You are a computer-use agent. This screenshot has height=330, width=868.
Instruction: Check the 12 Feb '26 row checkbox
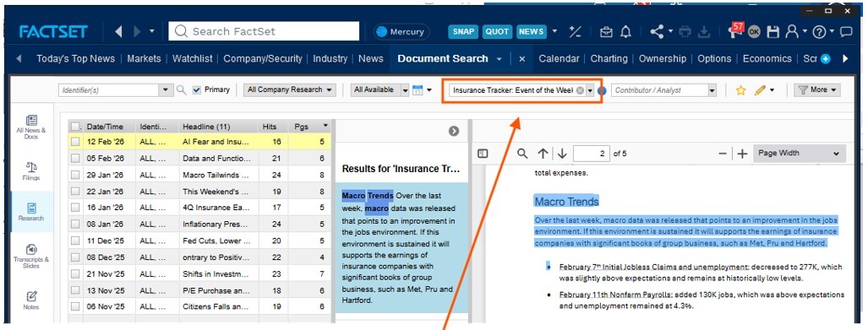(x=75, y=142)
